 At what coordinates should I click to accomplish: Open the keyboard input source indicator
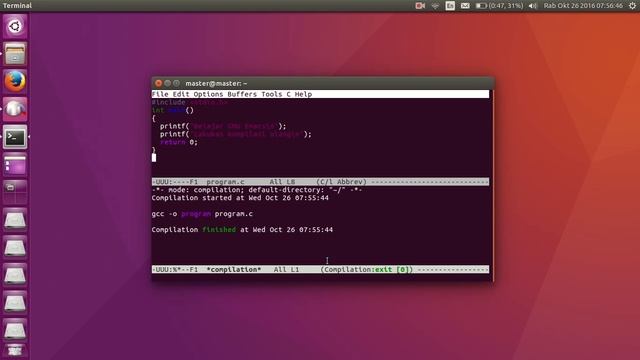(x=450, y=6)
